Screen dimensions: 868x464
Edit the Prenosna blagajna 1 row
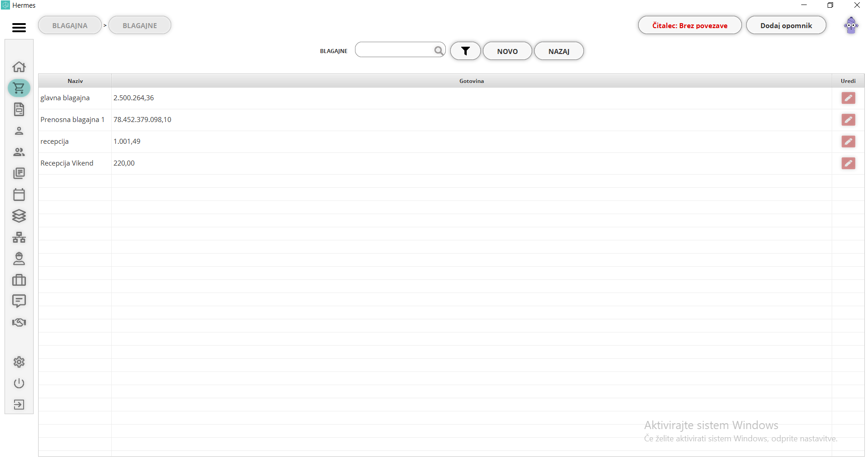pos(848,120)
